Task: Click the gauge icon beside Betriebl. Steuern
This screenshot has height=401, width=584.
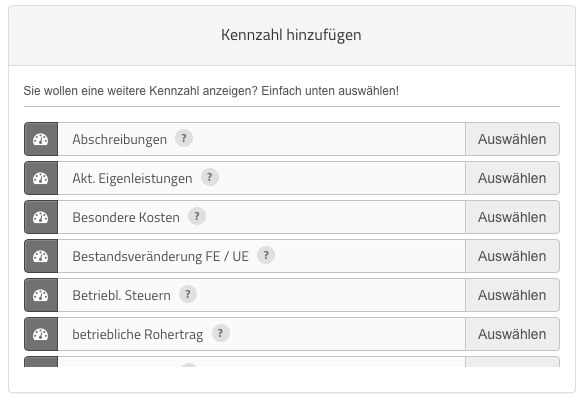Action: point(41,295)
